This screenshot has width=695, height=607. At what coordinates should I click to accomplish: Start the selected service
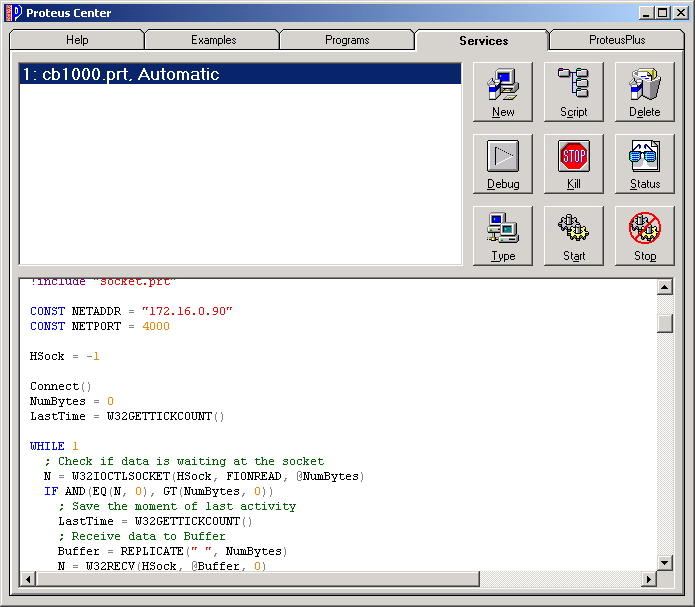click(x=574, y=235)
